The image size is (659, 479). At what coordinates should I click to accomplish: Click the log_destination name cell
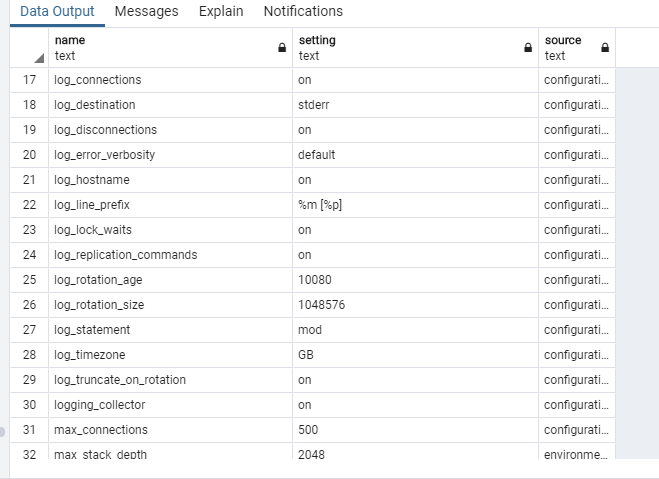(x=95, y=105)
